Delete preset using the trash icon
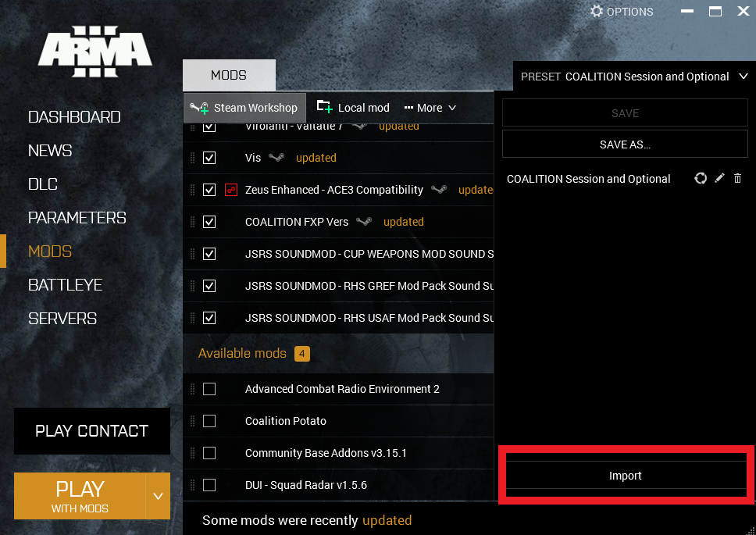756x535 pixels. tap(738, 178)
